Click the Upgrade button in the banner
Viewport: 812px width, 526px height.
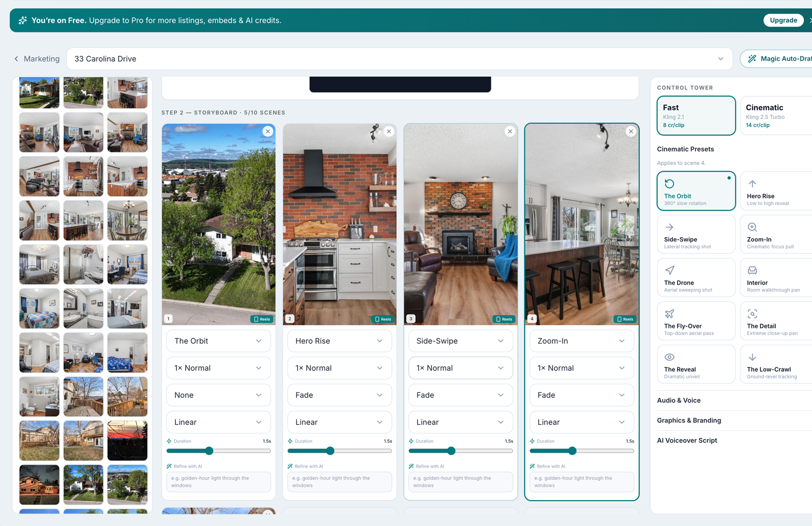[x=783, y=20]
